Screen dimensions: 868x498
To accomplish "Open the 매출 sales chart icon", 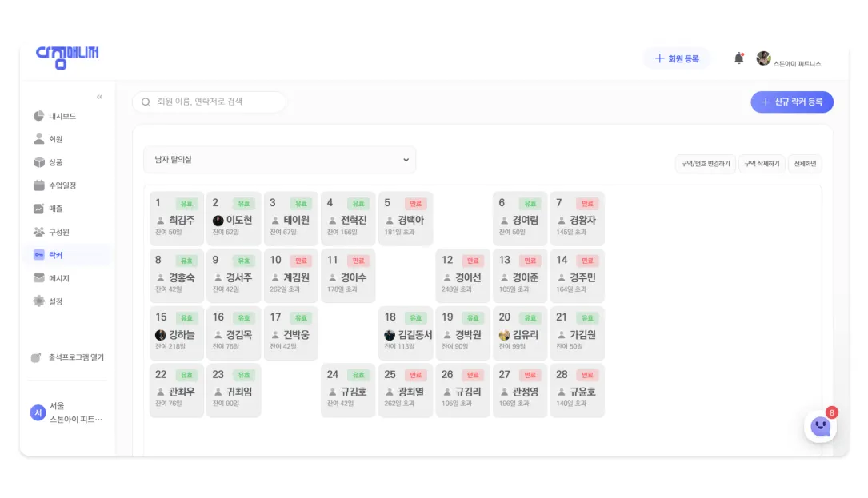I will pos(38,209).
